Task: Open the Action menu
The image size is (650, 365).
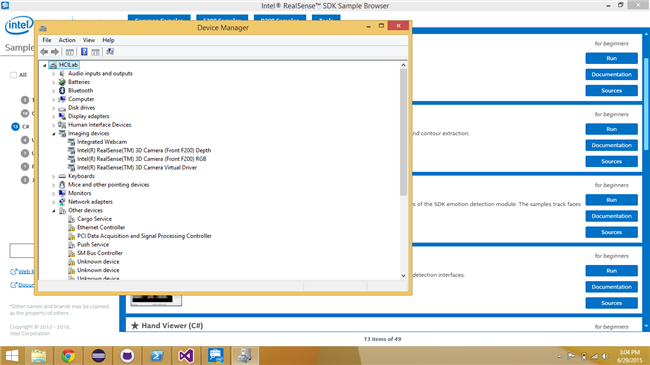Action: click(67, 40)
